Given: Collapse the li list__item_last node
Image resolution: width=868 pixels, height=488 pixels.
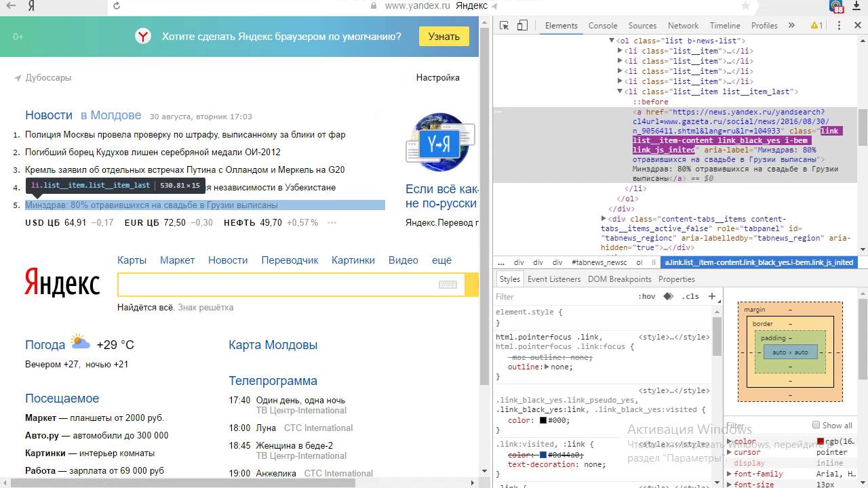Looking at the screenshot, I should click(620, 91).
